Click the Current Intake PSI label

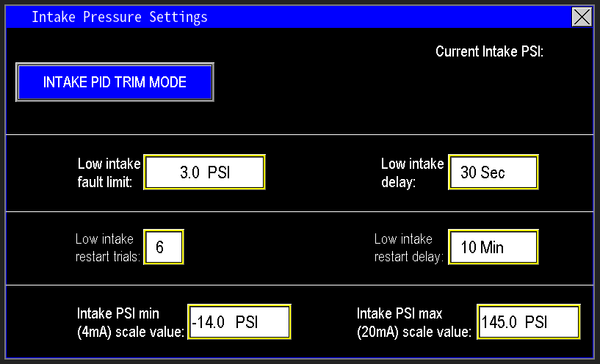click(x=489, y=52)
